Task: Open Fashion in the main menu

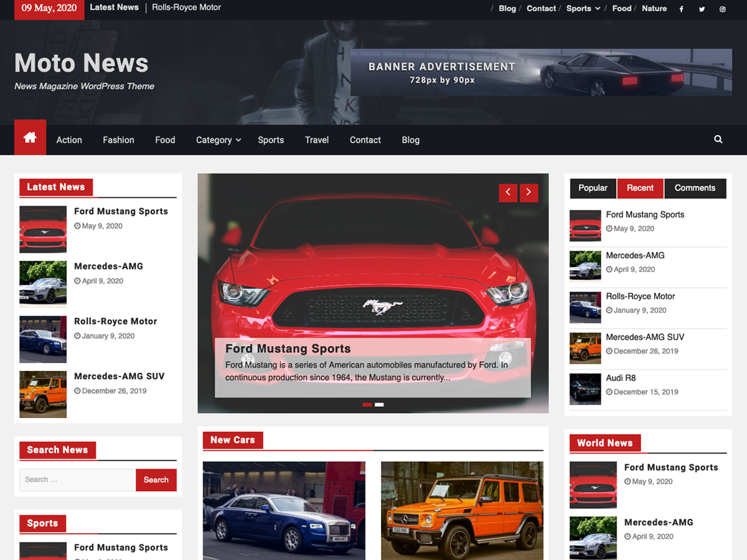Action: coord(118,140)
